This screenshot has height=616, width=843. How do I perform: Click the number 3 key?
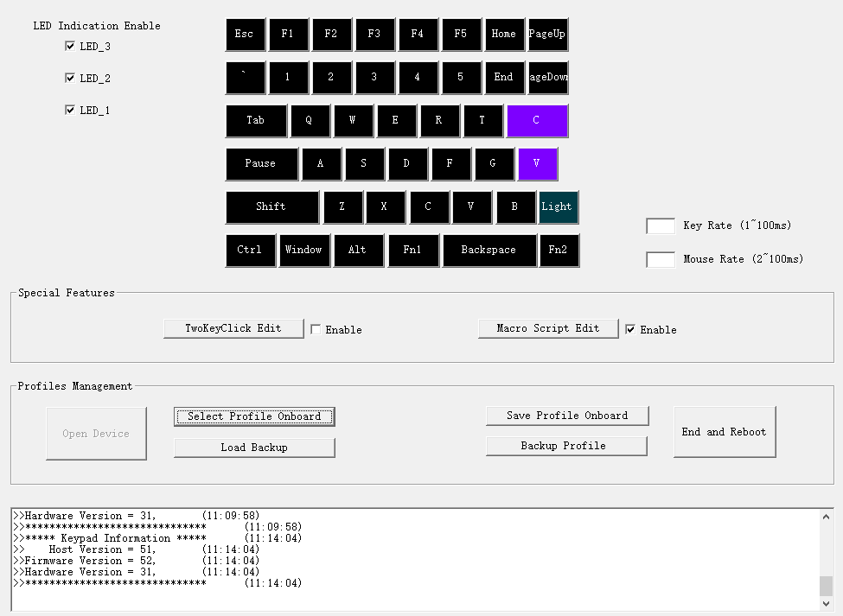click(375, 78)
